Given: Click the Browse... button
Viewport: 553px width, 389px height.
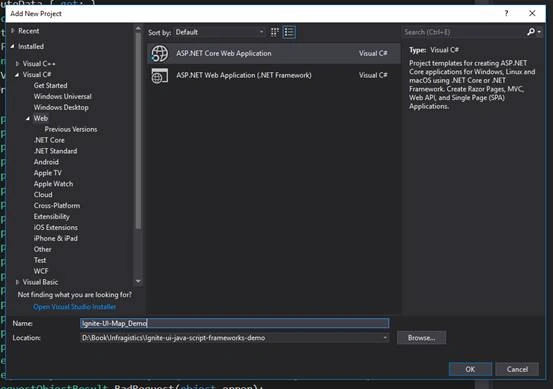Looking at the screenshot, I should tap(421, 338).
